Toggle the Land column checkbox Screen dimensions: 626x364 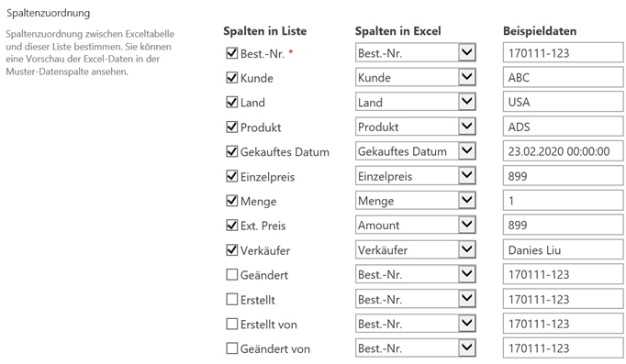232,102
